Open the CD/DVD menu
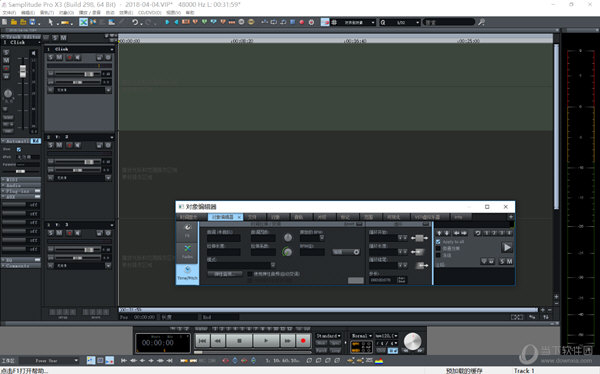Image resolution: width=600 pixels, height=374 pixels. (150, 13)
